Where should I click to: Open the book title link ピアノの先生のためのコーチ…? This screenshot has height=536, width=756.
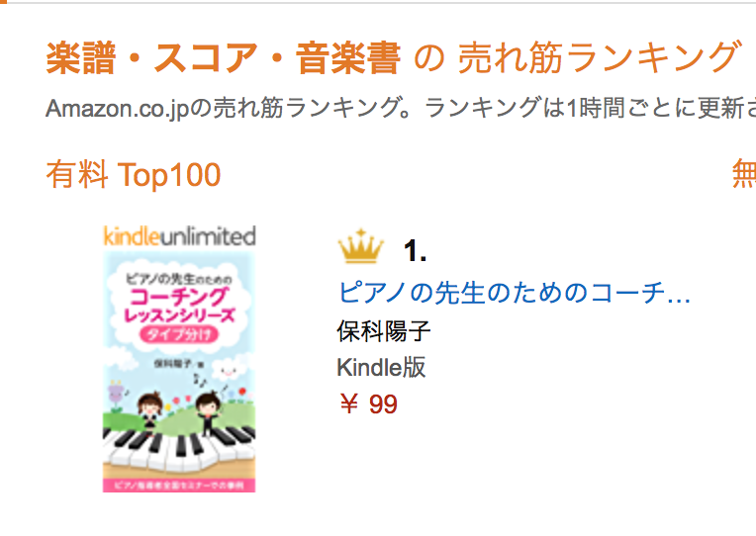point(514,293)
